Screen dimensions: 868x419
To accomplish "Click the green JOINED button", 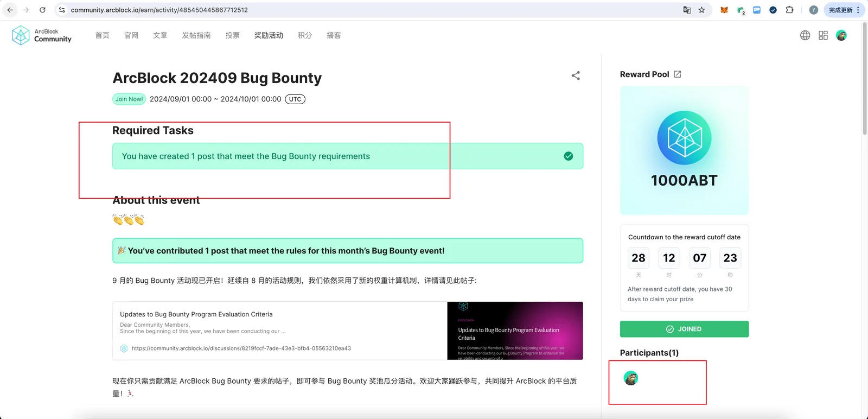I will (x=684, y=329).
